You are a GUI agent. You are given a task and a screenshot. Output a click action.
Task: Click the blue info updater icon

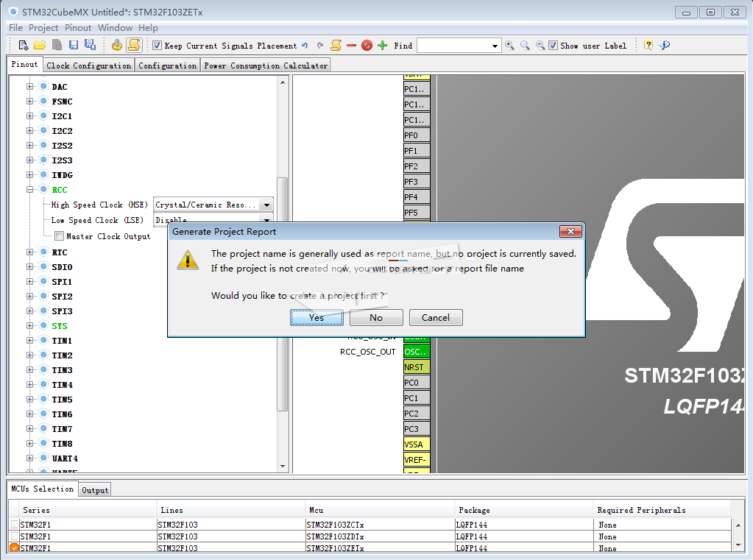(665, 45)
